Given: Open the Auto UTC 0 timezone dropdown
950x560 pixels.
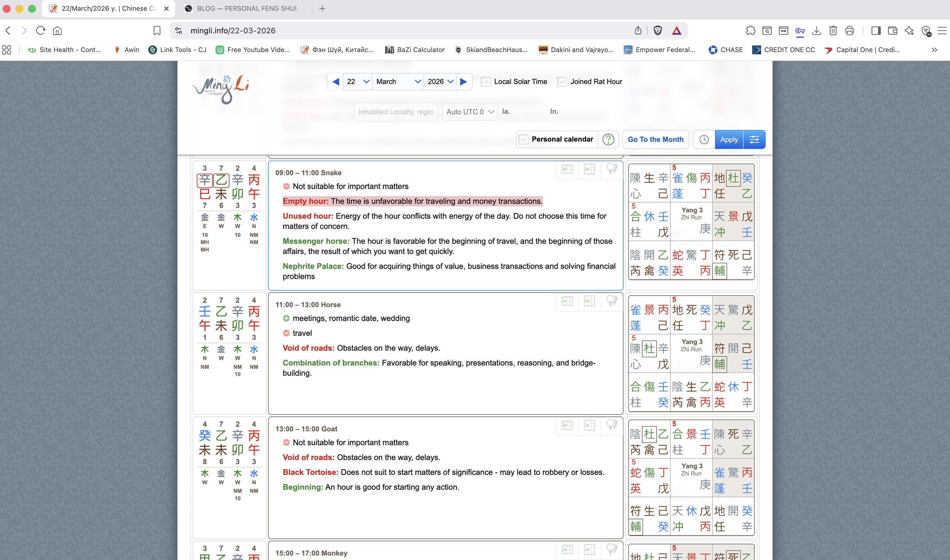Looking at the screenshot, I should 469,112.
